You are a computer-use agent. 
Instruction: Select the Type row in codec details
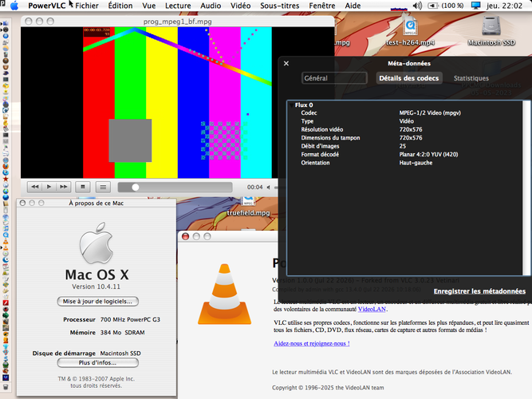405,121
